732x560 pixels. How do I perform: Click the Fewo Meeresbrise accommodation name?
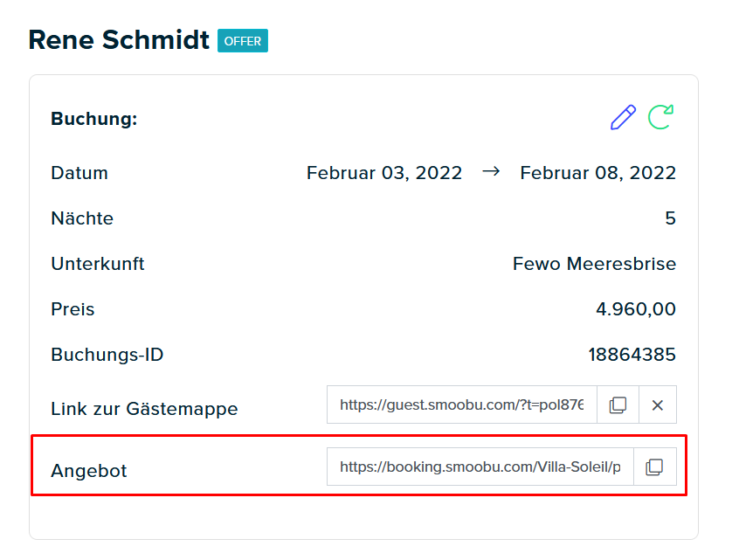point(594,264)
